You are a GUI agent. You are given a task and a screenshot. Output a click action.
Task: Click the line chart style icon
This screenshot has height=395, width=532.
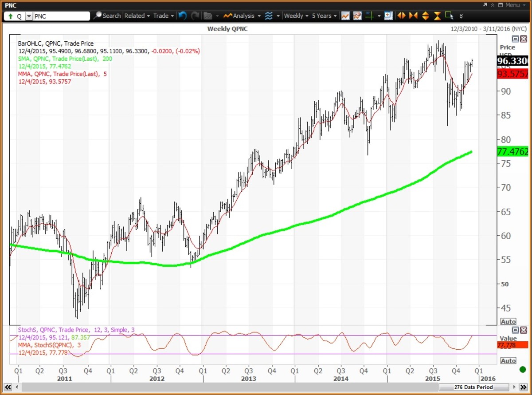pos(345,16)
